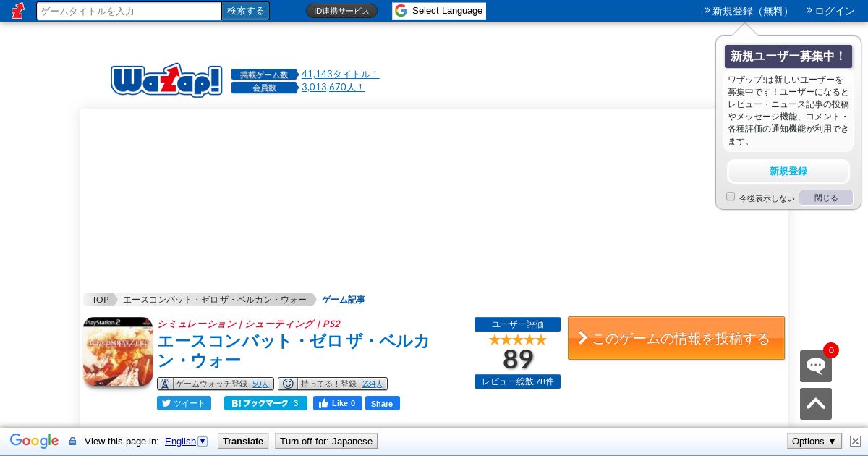
Task: Open the Select Language dropdown
Action: [x=439, y=11]
